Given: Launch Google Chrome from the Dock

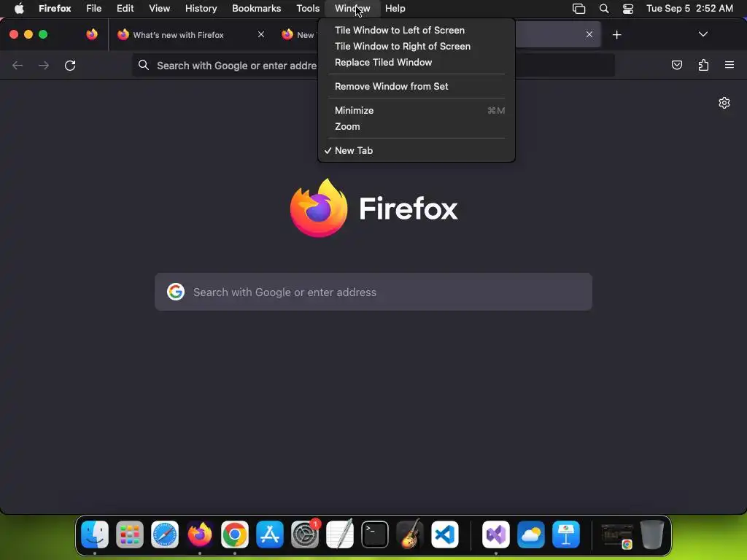Looking at the screenshot, I should point(235,534).
